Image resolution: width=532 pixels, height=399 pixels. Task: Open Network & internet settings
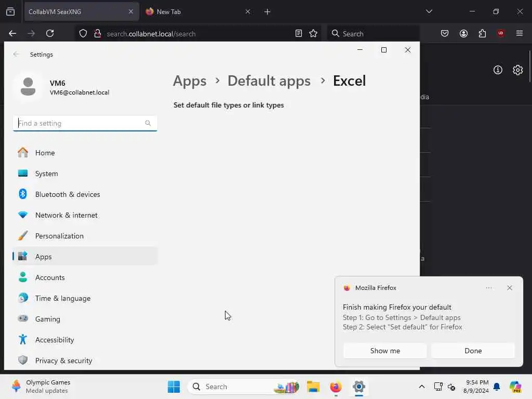[x=85, y=215]
